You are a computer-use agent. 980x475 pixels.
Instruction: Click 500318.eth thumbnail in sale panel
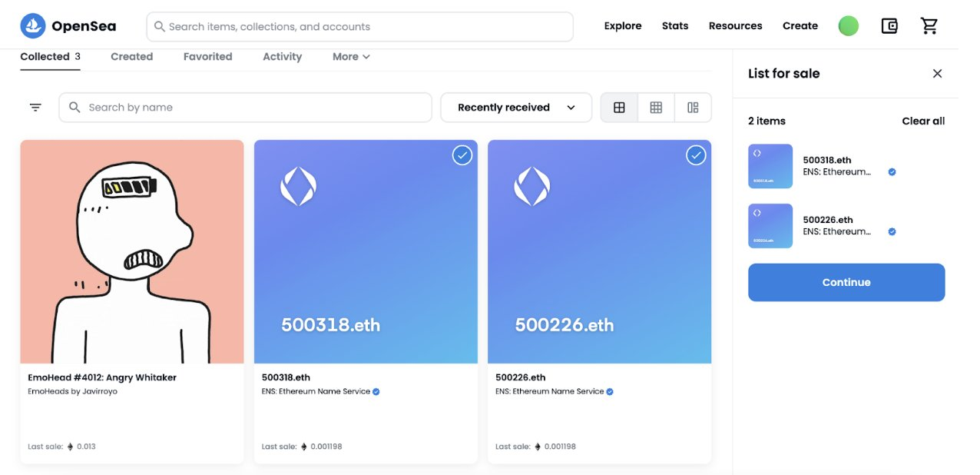(x=770, y=166)
